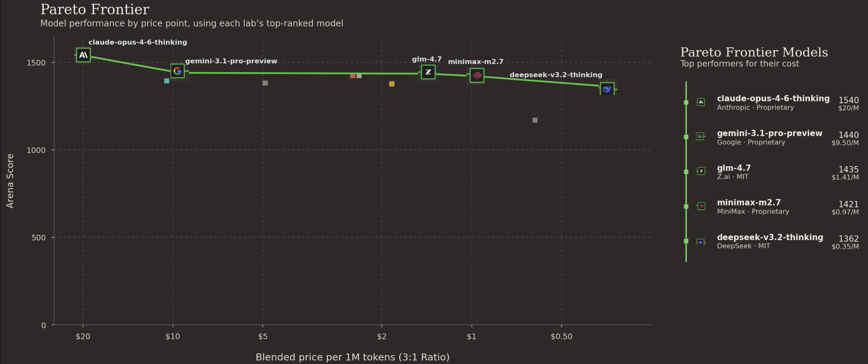Viewport: 868px width, 364px height.
Task: Select the DeepSeek whale marker on the chart
Action: click(x=607, y=89)
